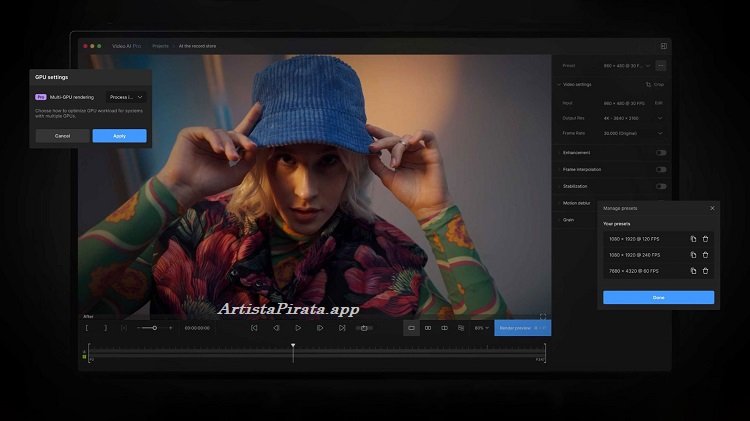Expand the Output Res dropdown
The height and width of the screenshot is (421, 750).
pyautogui.click(x=660, y=118)
